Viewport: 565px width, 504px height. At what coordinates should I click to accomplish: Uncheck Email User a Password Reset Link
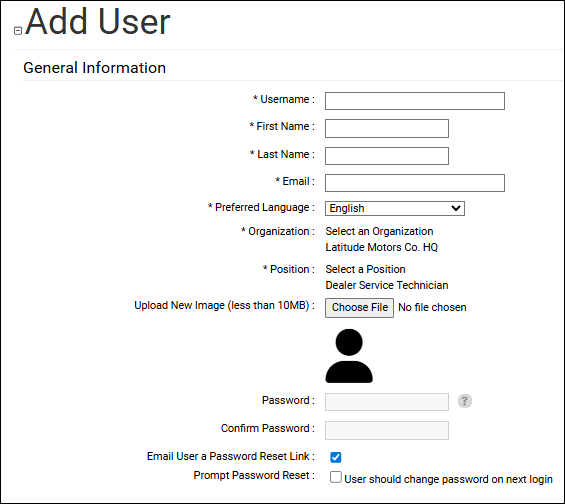tap(335, 457)
